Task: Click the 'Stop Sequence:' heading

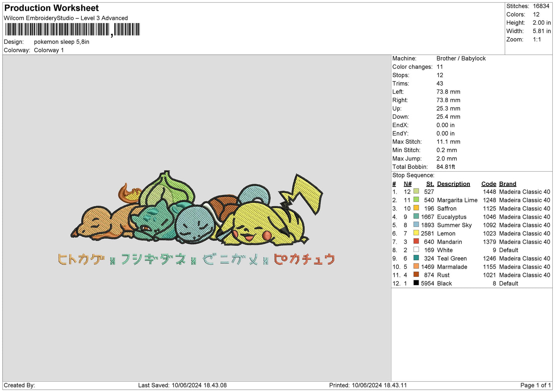Action: 413,175
